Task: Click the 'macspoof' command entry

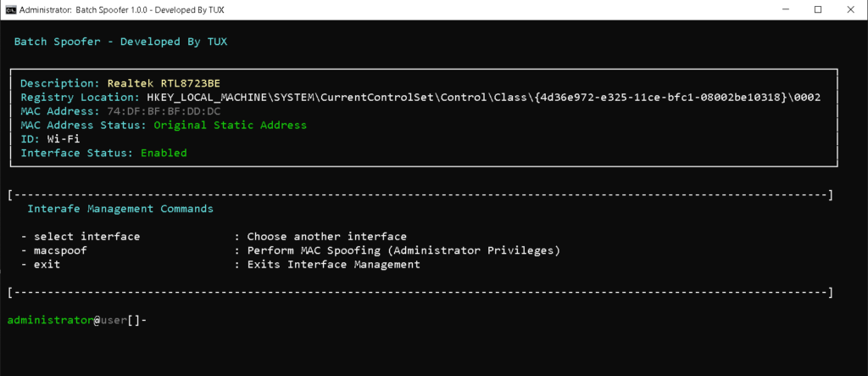Action: [x=60, y=250]
